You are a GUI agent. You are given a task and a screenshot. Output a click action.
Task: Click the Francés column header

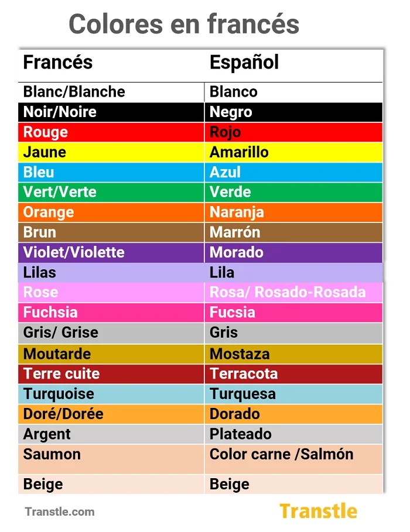pyautogui.click(x=58, y=63)
